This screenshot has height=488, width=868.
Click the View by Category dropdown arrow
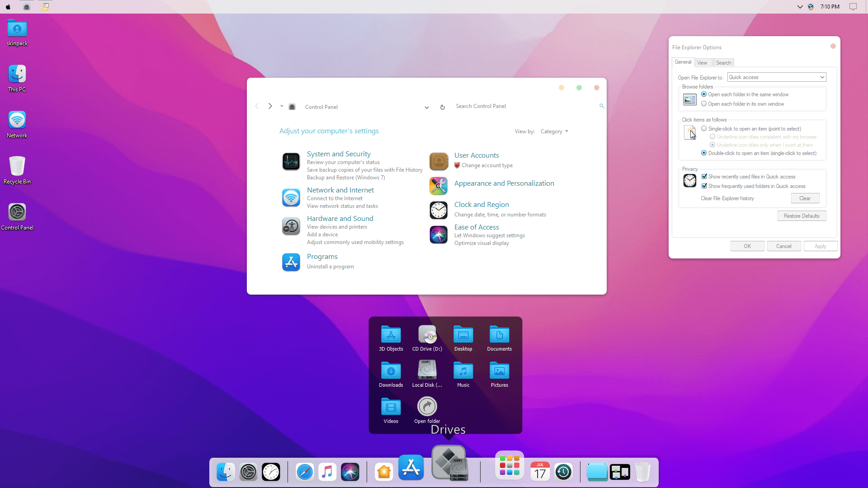tap(567, 131)
